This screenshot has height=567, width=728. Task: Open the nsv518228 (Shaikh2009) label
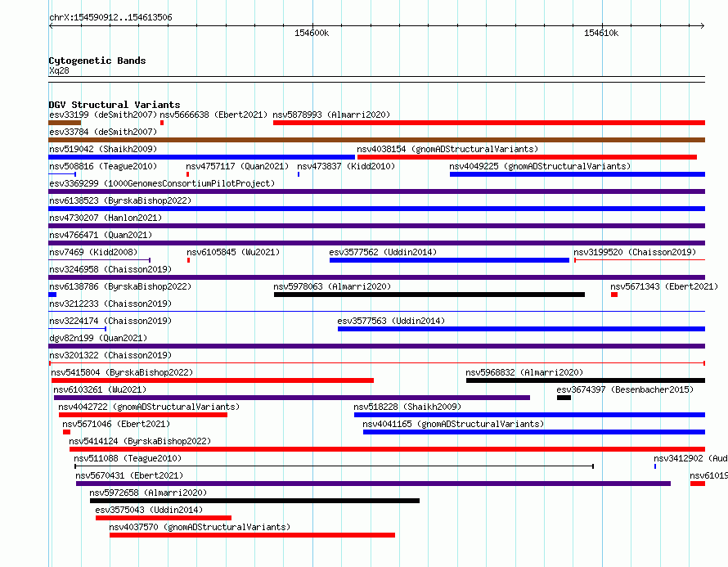click(x=407, y=407)
